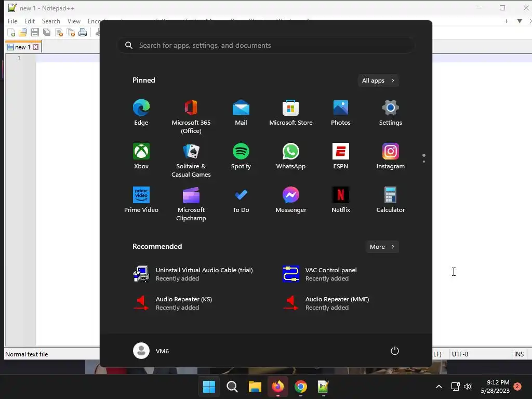Open the File menu in Notepad++
Viewport: 532px width, 399px height.
[12, 21]
